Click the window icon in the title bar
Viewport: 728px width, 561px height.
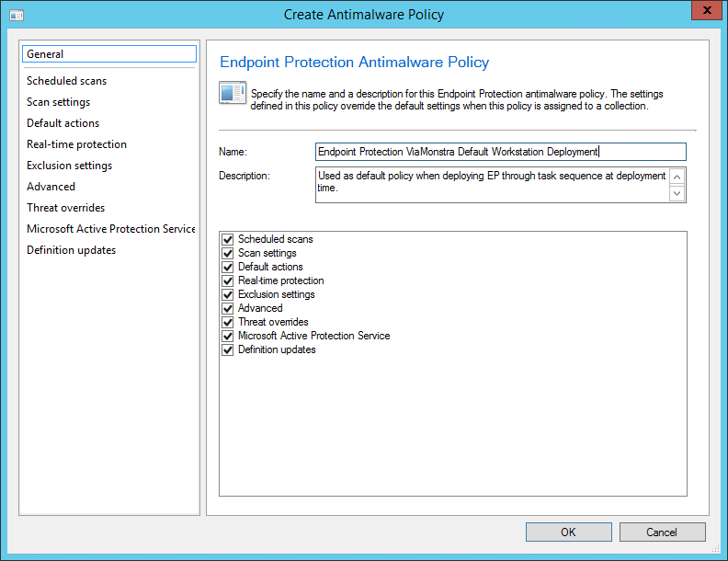click(17, 15)
